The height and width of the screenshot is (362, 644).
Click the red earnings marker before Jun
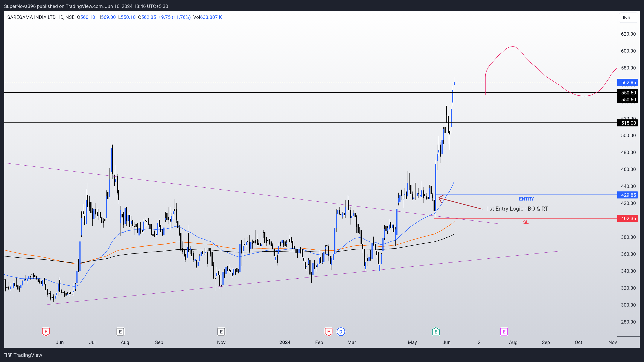click(46, 332)
